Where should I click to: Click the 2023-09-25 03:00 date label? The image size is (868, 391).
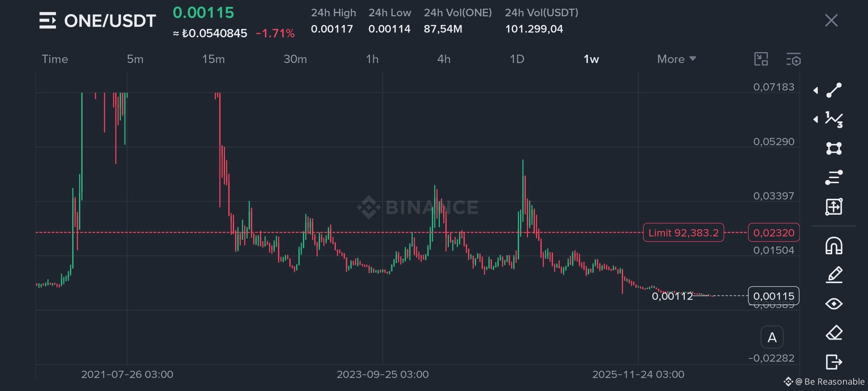[383, 374]
